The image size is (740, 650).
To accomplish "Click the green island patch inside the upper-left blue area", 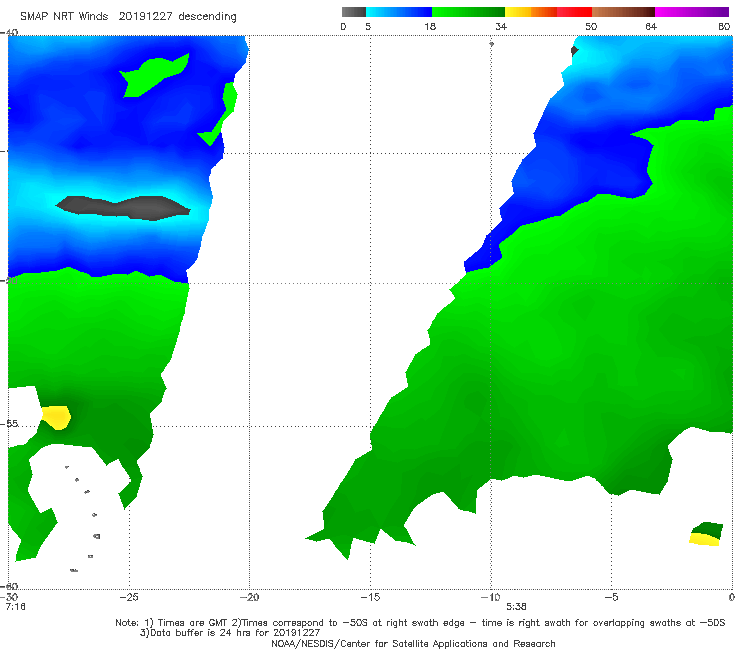I will (152, 76).
